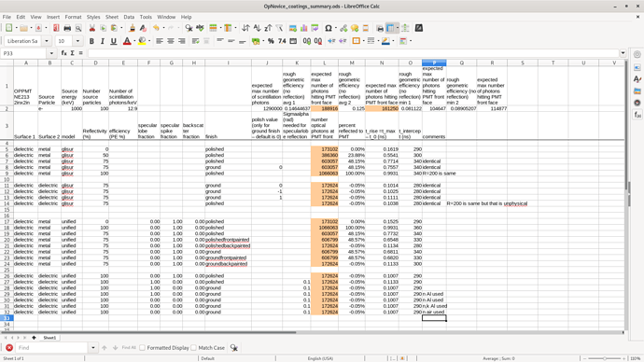Click the Sum sigma icon
Screen dimensions: 644x362
pyautogui.click(x=72, y=53)
